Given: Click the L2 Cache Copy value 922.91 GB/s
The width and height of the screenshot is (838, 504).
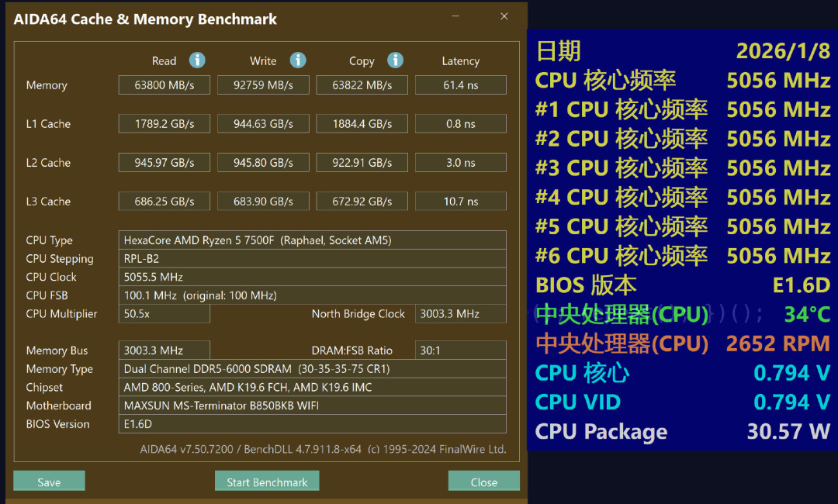Looking at the screenshot, I should (362, 162).
